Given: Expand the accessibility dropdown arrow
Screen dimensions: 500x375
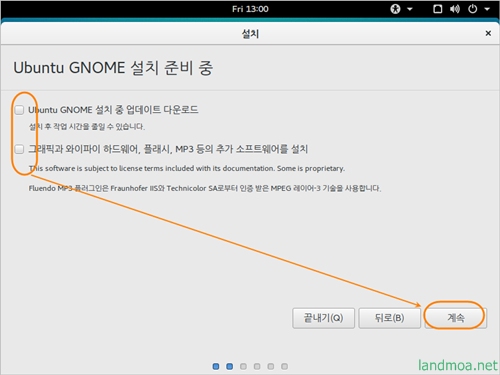Looking at the screenshot, I should click(x=410, y=9).
